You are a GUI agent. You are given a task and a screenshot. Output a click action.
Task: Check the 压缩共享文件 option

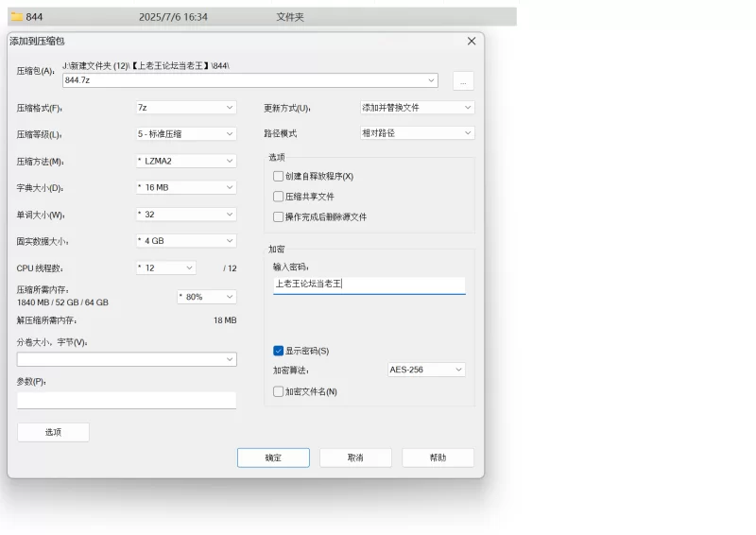[x=278, y=197]
